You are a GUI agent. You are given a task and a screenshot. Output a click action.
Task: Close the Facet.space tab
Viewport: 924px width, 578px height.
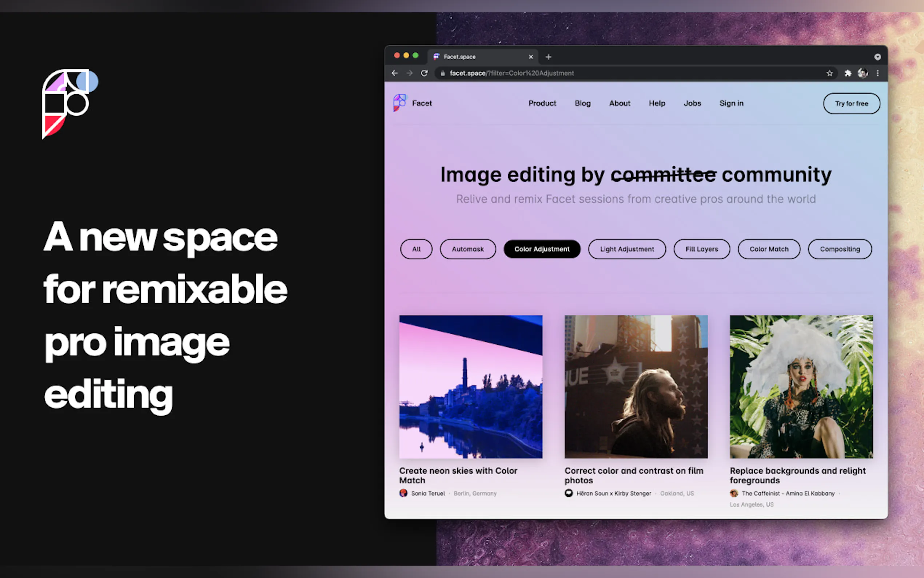pos(530,56)
